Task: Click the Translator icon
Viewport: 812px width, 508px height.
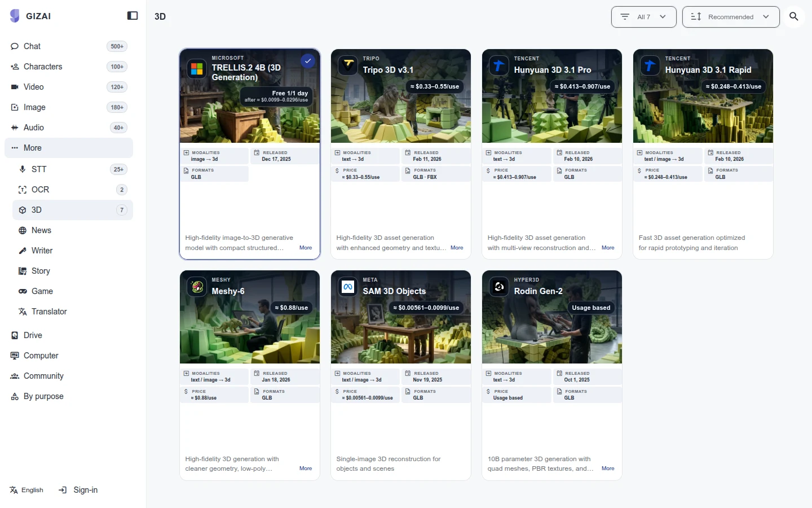Action: tap(23, 312)
